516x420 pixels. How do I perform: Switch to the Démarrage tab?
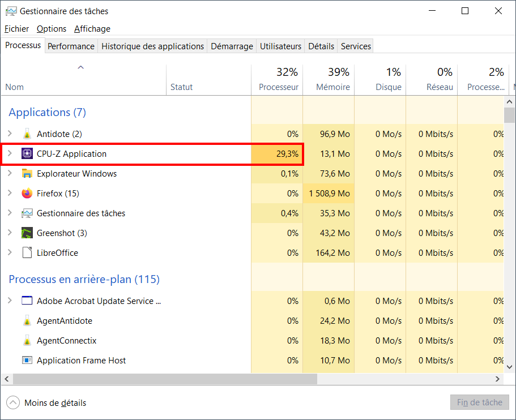coord(232,46)
